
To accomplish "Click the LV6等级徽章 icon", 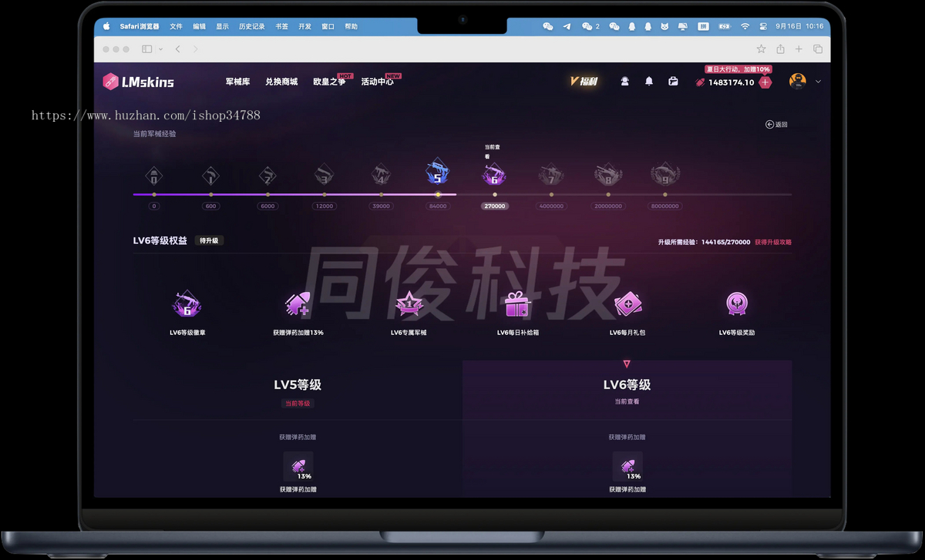I will coord(187,305).
